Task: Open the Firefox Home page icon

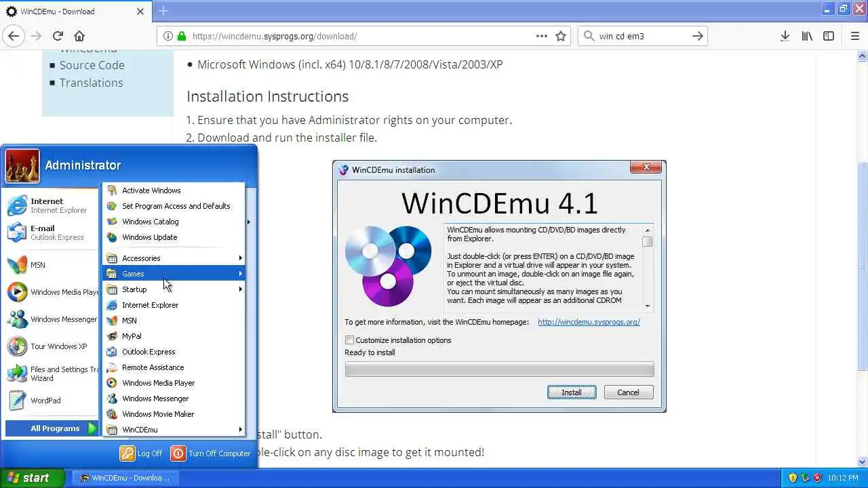Action: [79, 36]
